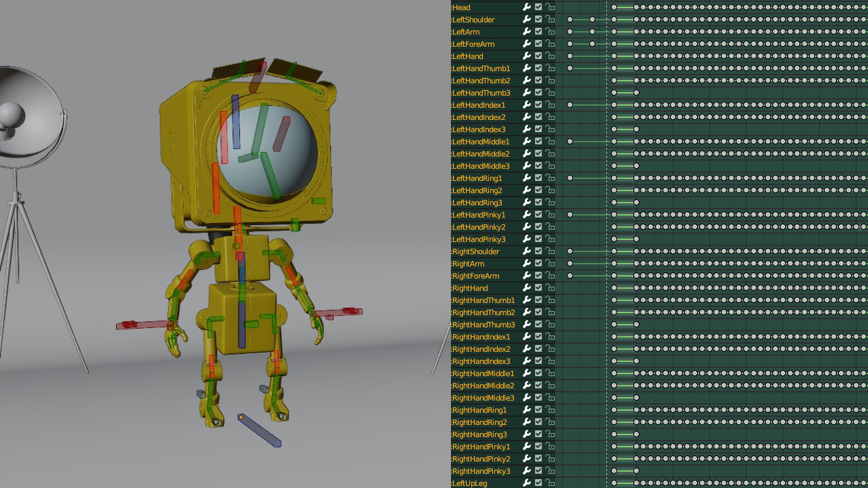
Task: Toggle the LeftHandRing1 channel checkbox
Action: 538,178
